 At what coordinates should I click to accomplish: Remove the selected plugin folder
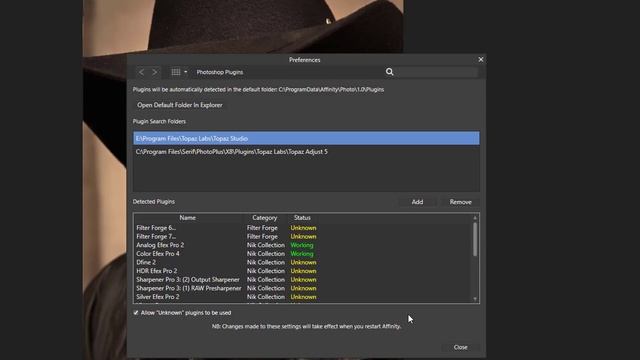(x=460, y=202)
